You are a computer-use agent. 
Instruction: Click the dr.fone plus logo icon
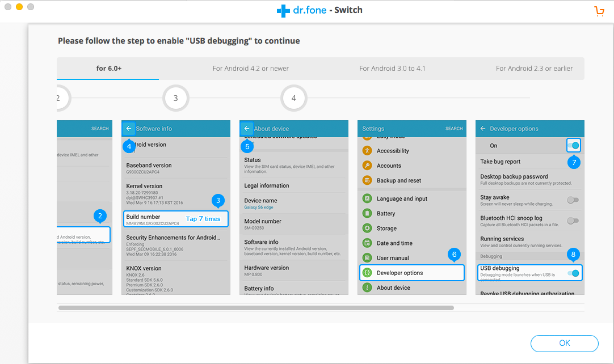coord(283,11)
